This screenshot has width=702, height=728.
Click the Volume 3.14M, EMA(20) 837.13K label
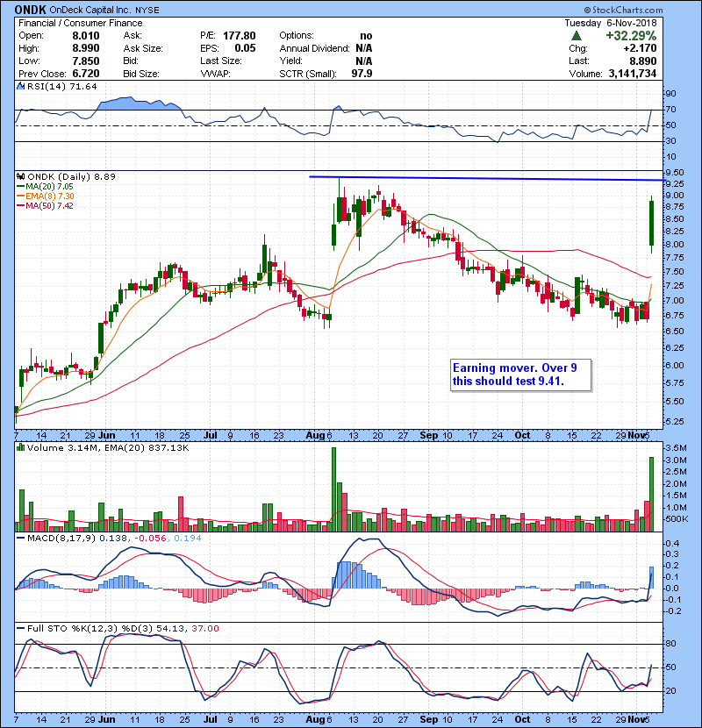coord(108,447)
